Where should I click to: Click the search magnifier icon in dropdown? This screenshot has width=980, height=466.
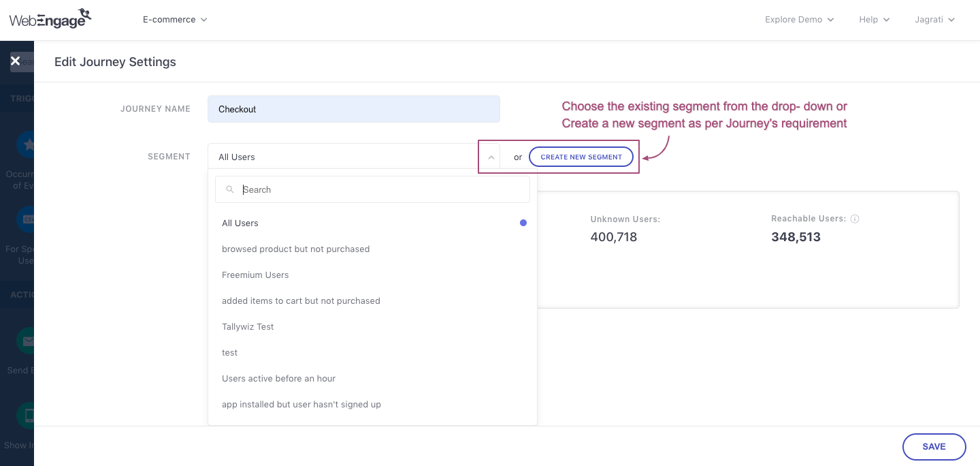[x=230, y=189]
